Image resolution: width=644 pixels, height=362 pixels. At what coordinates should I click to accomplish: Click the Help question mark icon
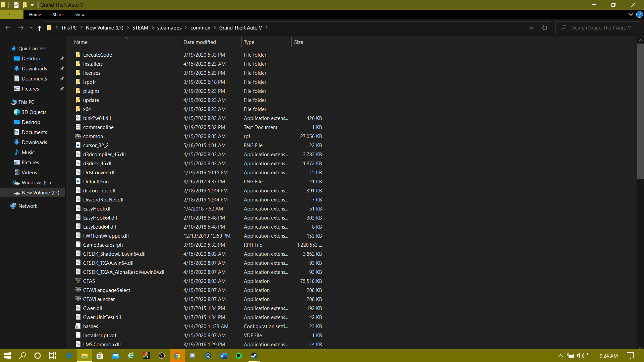[640, 14]
